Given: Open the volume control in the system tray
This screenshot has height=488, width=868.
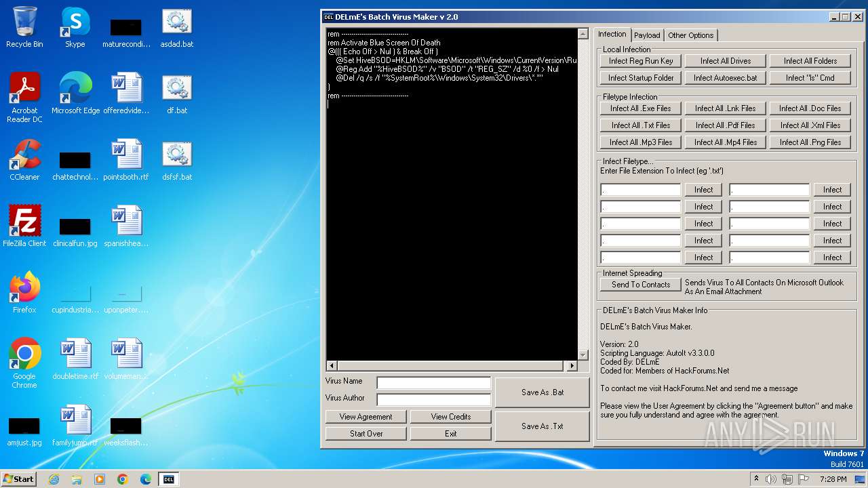Looking at the screenshot, I should [771, 479].
